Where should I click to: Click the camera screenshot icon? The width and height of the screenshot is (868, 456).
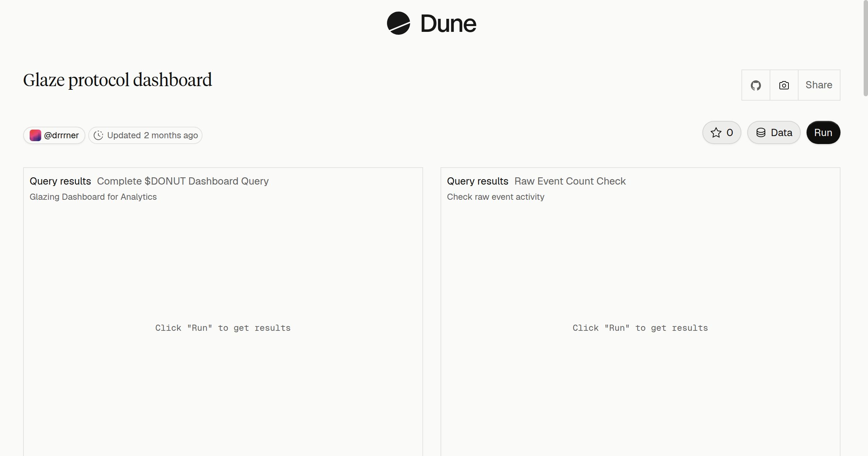tap(784, 85)
